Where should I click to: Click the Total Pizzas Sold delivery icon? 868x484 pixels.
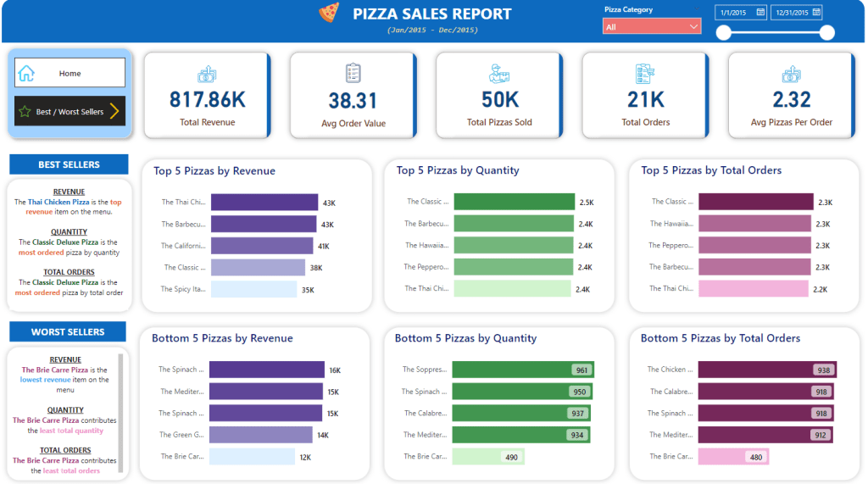pos(499,74)
